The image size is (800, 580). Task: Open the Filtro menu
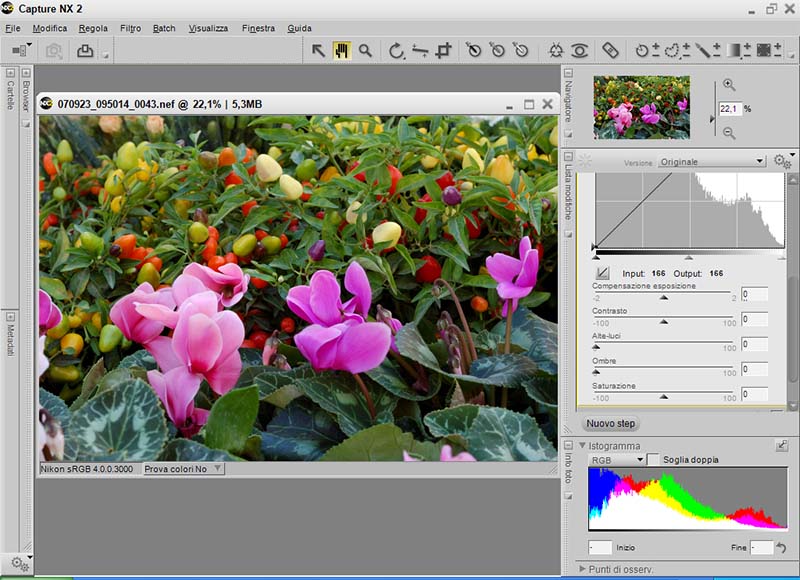point(131,28)
